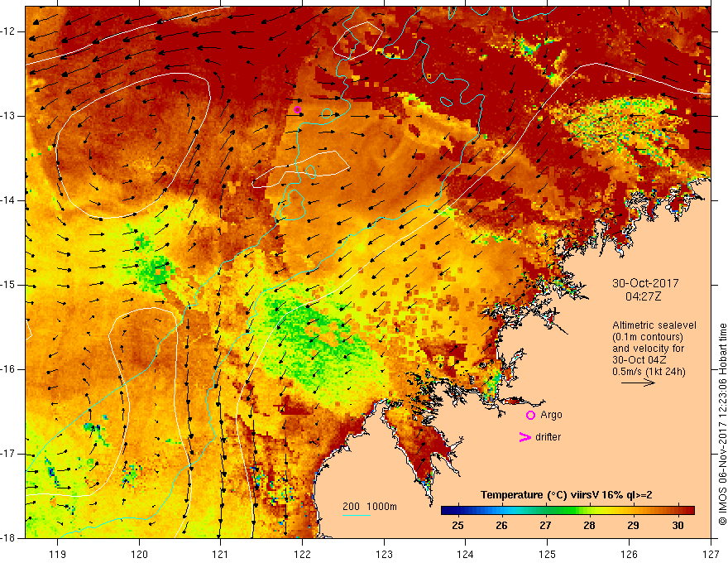
Task: Click the colorbar tick label '26'
Action: (x=501, y=526)
